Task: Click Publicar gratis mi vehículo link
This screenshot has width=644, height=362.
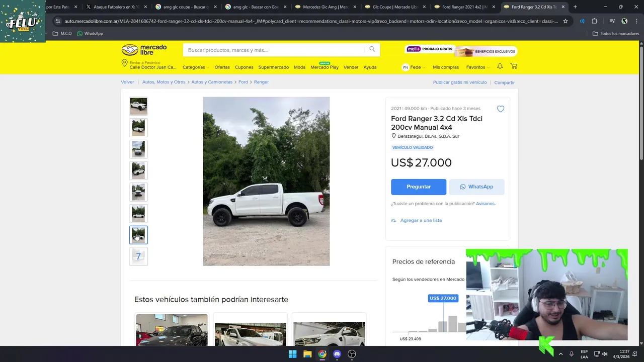Action: (460, 82)
